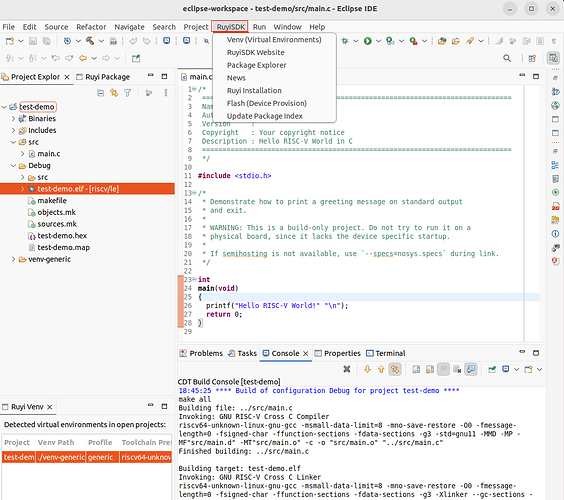Minimize the Ruyi Venv panel
Screen dimensions: 564x500
(151, 405)
